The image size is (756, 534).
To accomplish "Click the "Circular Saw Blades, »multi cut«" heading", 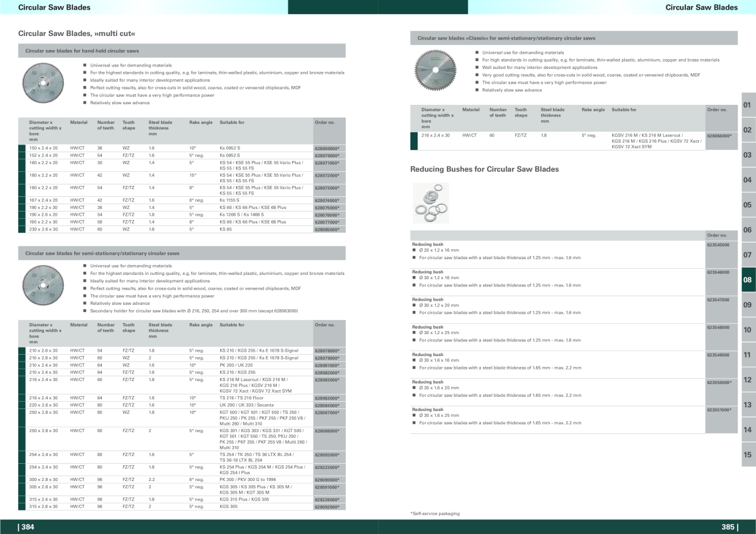I will (x=77, y=34).
